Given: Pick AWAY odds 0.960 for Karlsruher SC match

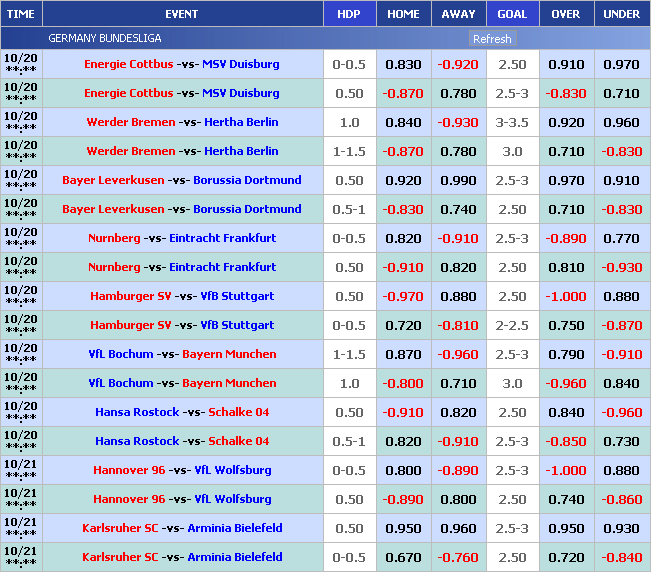Looking at the screenshot, I should [x=458, y=528].
